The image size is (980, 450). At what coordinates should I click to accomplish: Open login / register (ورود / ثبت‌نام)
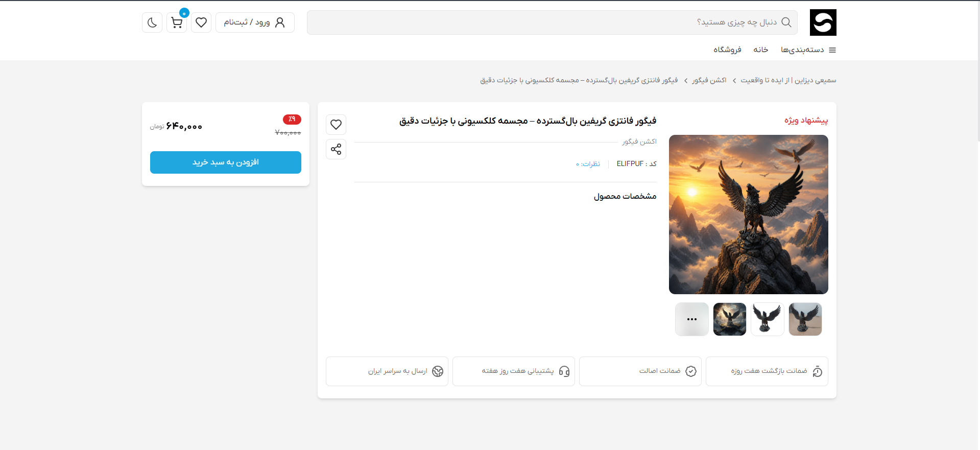tap(255, 22)
